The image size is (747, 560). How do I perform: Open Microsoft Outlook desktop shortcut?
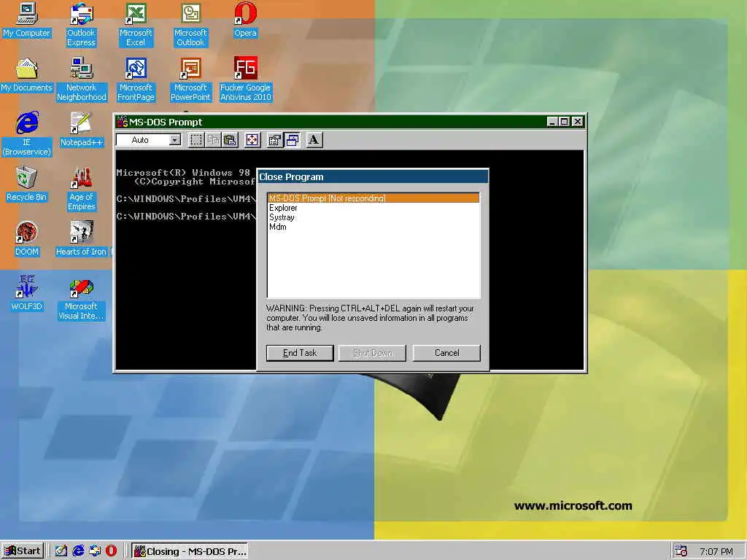190,24
